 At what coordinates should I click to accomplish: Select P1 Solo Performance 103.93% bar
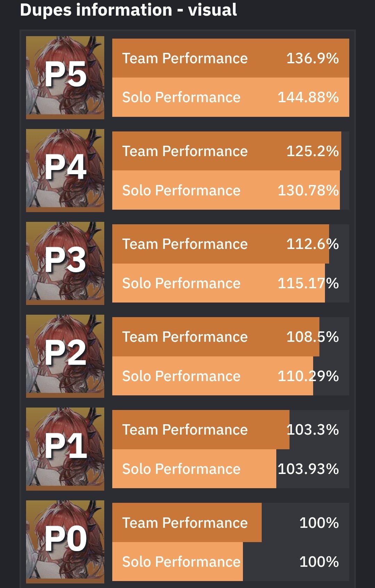(194, 469)
